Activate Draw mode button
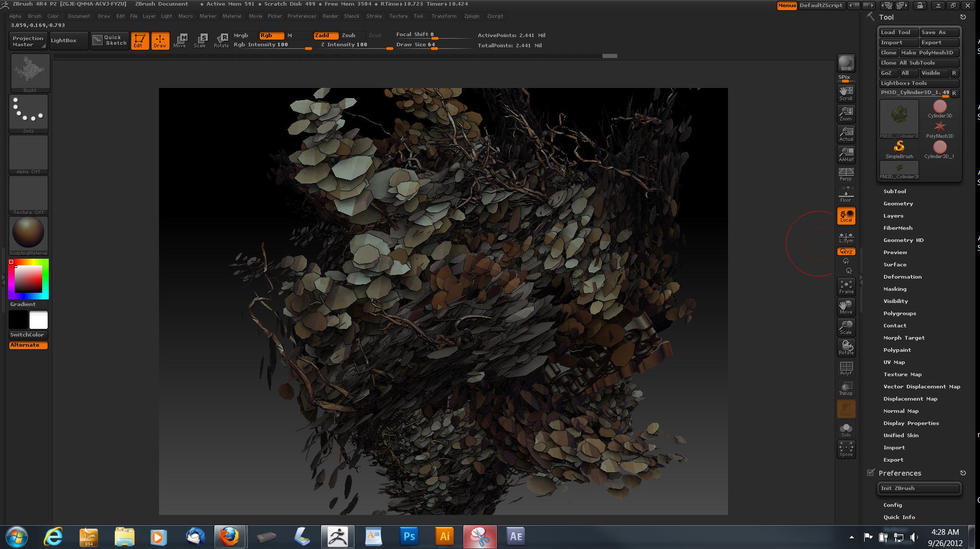980x549 pixels. click(x=160, y=41)
